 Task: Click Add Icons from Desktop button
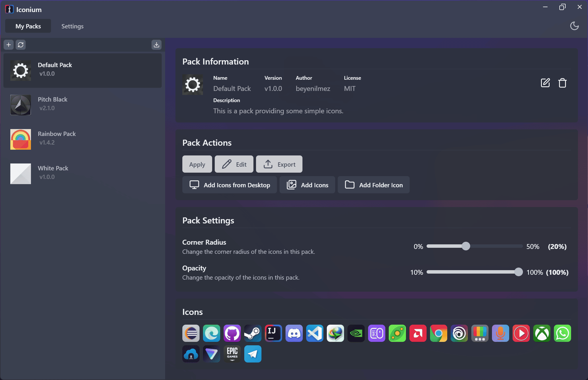pyautogui.click(x=230, y=185)
